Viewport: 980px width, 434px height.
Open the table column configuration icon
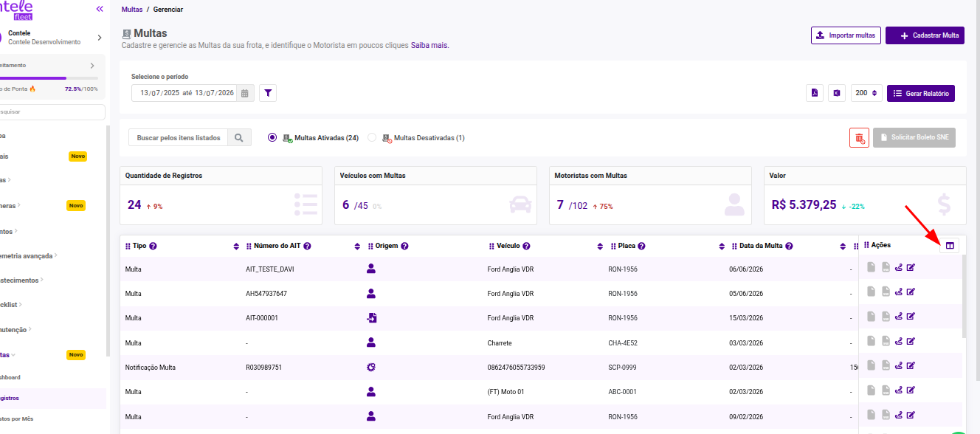click(950, 246)
